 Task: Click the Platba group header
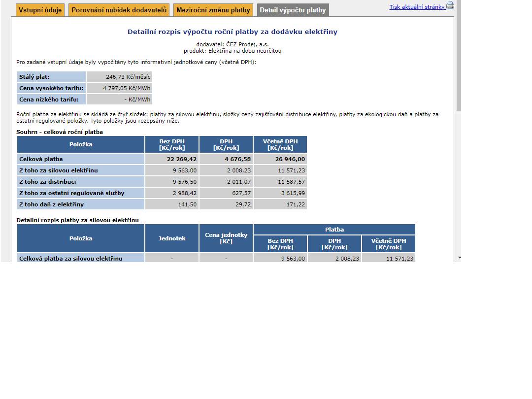[334, 230]
